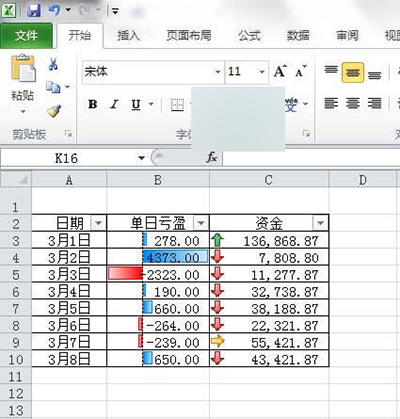Open the 变 phonetic guide dropdown arrow
This screenshot has height=419, width=400.
click(306, 104)
